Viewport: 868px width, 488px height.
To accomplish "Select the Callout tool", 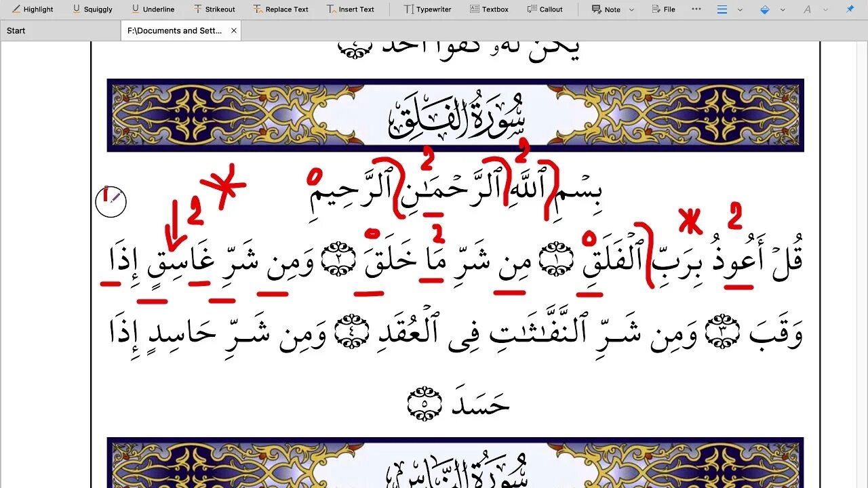I will (545, 9).
